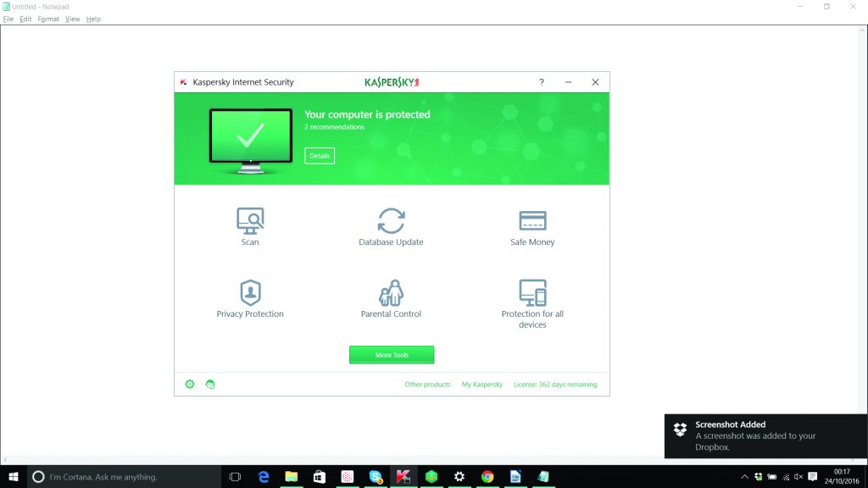
Task: Launch Microsoft Edge from taskbar
Action: [x=264, y=476]
